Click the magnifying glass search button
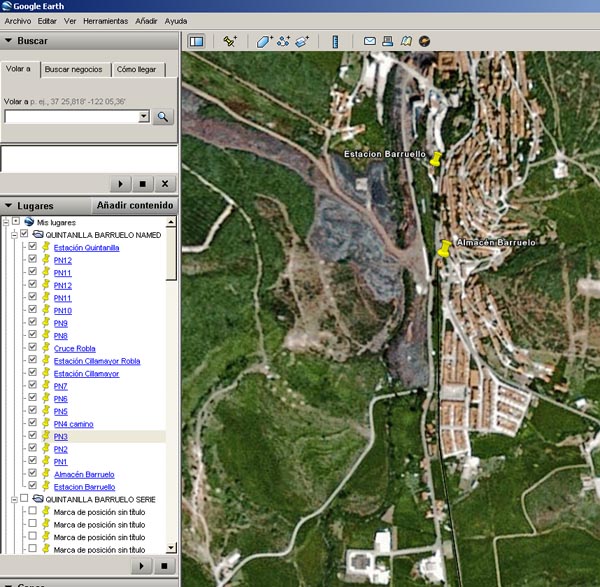 coord(163,117)
